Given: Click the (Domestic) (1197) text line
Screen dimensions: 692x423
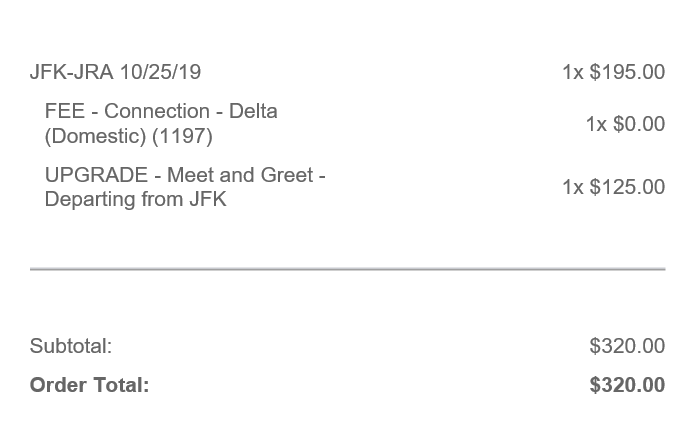Looking at the screenshot, I should (x=128, y=136).
